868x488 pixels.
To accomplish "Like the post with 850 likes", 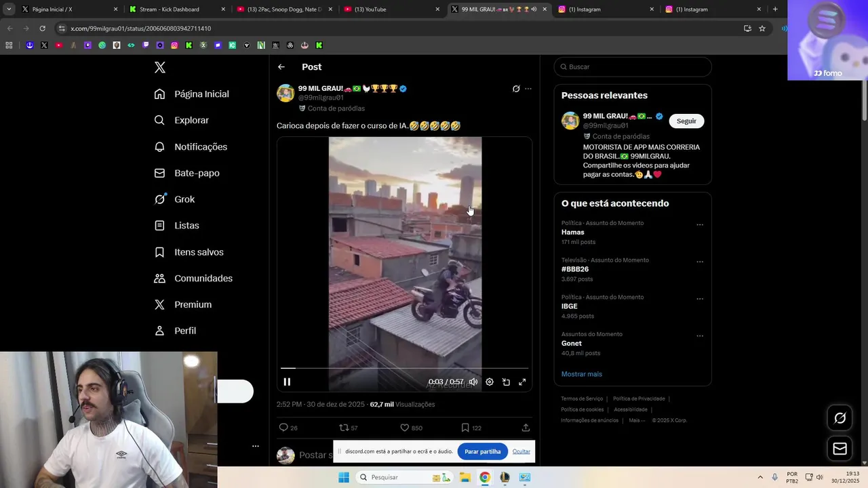I will (x=411, y=428).
